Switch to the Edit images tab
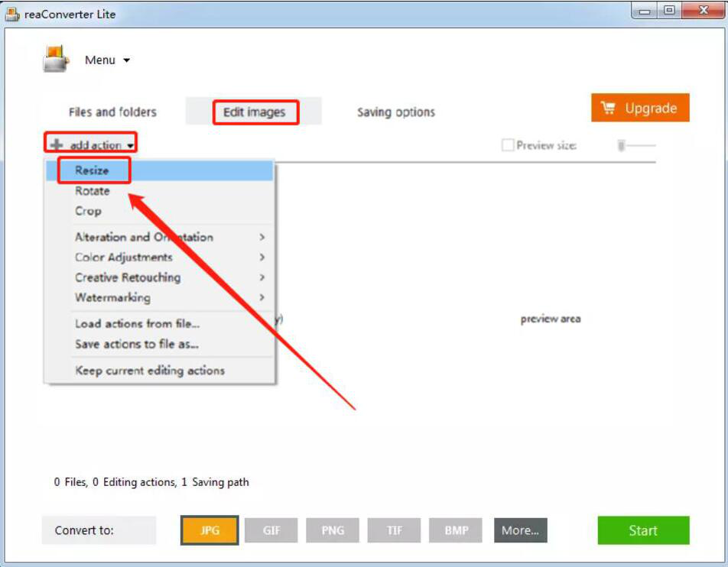This screenshot has width=728, height=567. pos(254,112)
